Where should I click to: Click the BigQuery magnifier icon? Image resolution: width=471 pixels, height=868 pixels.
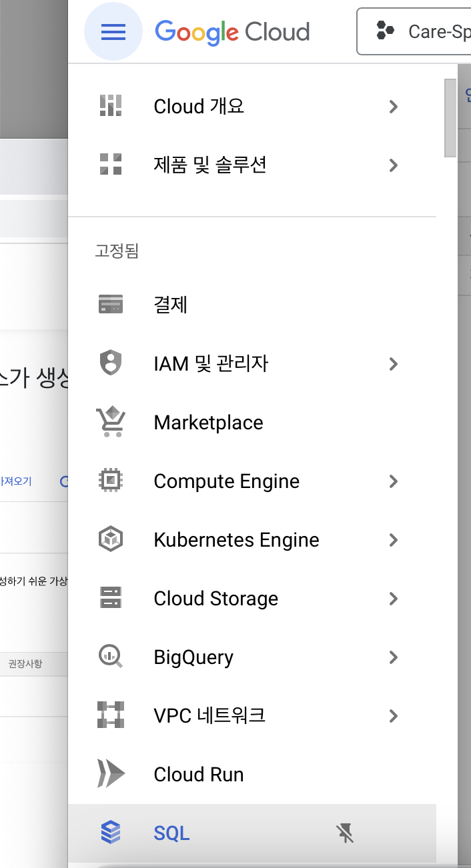(x=111, y=657)
